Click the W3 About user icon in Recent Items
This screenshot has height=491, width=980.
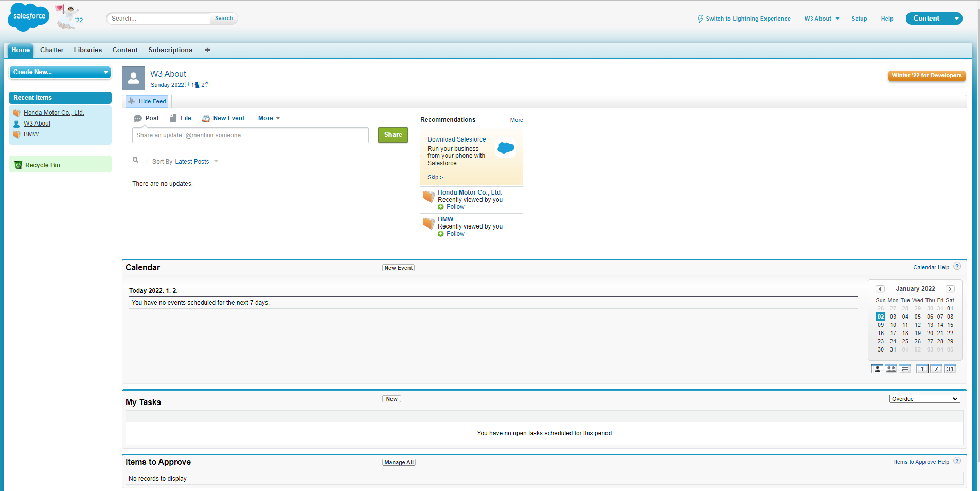pos(16,124)
